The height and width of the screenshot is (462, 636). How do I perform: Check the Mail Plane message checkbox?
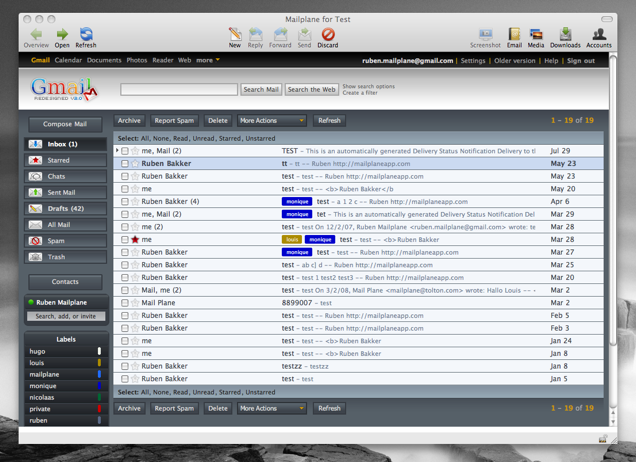125,303
